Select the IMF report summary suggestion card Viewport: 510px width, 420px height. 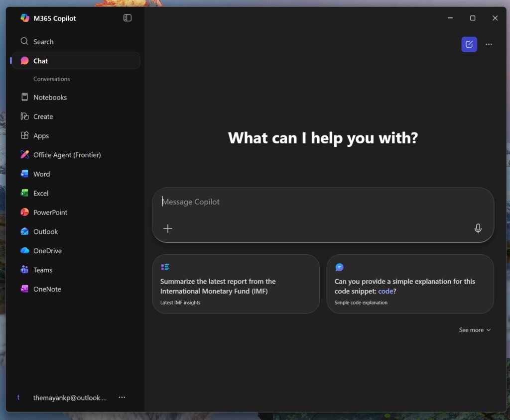(x=236, y=284)
